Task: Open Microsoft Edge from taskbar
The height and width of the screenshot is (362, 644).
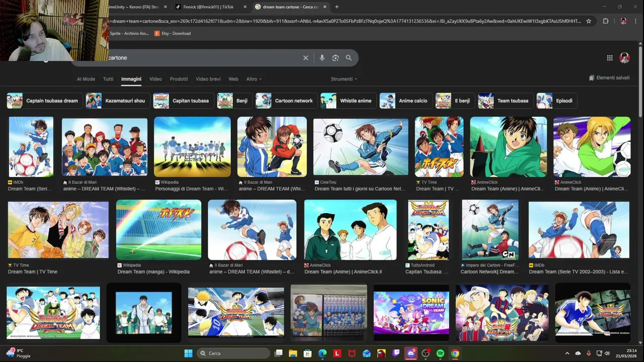Action: coord(322,353)
